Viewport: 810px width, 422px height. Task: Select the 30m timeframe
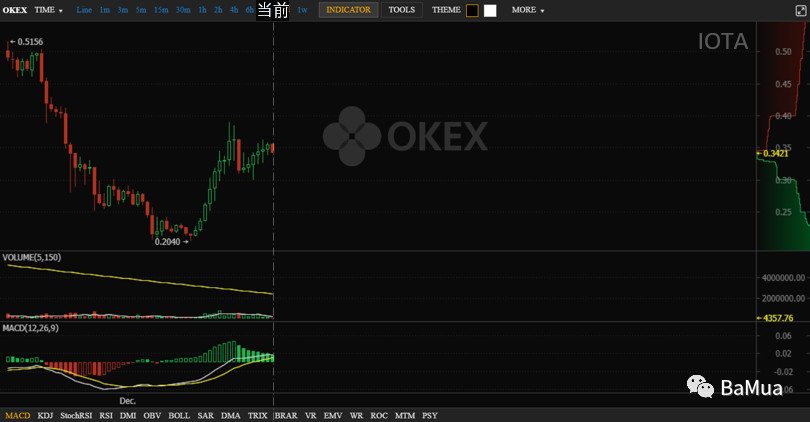click(x=183, y=10)
